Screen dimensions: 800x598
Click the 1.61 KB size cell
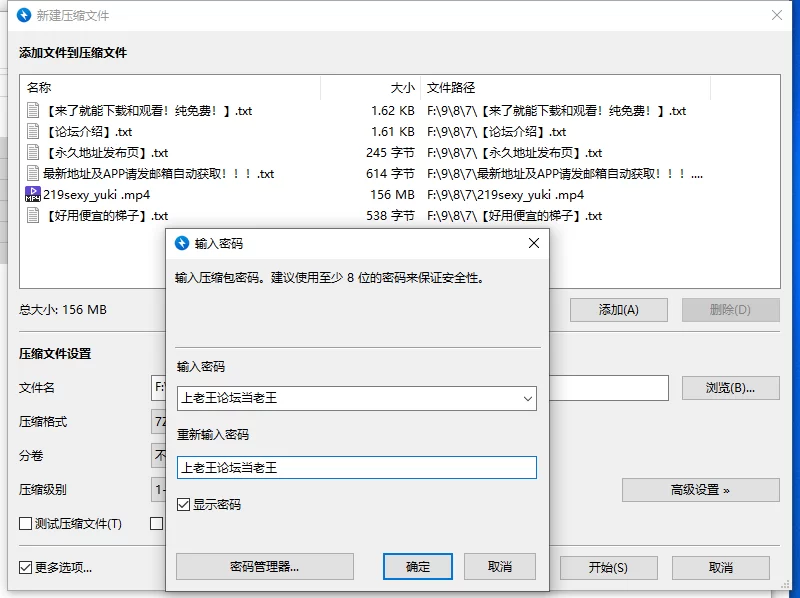tap(392, 132)
